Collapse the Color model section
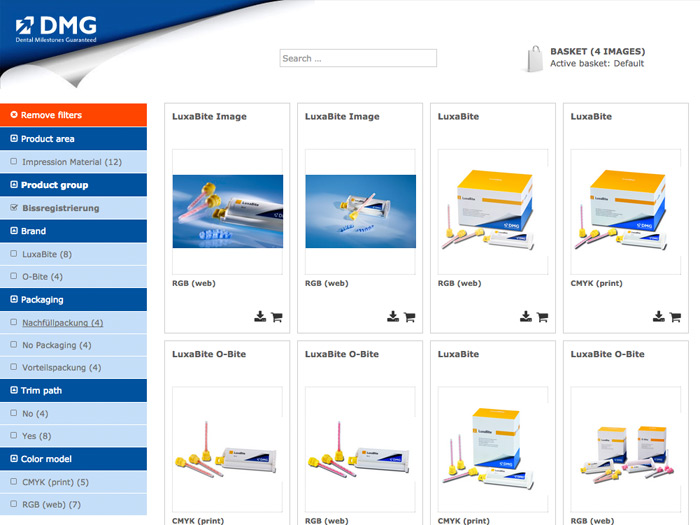The height and width of the screenshot is (525, 700). (x=14, y=458)
